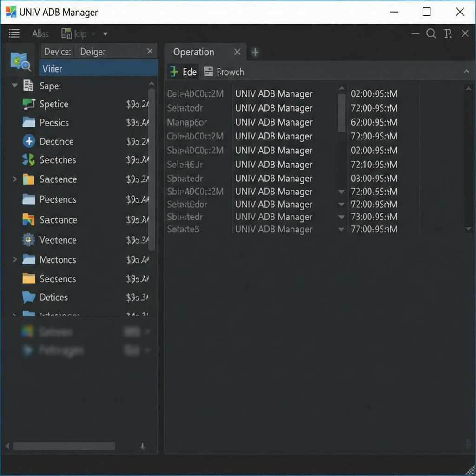Select the Device: tab

coord(57,52)
